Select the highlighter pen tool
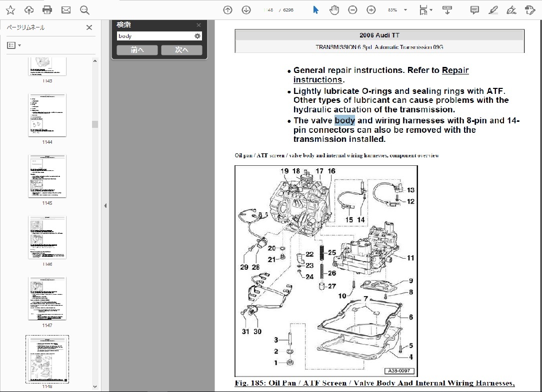Viewport: 542px width, 392px height. 493,10
